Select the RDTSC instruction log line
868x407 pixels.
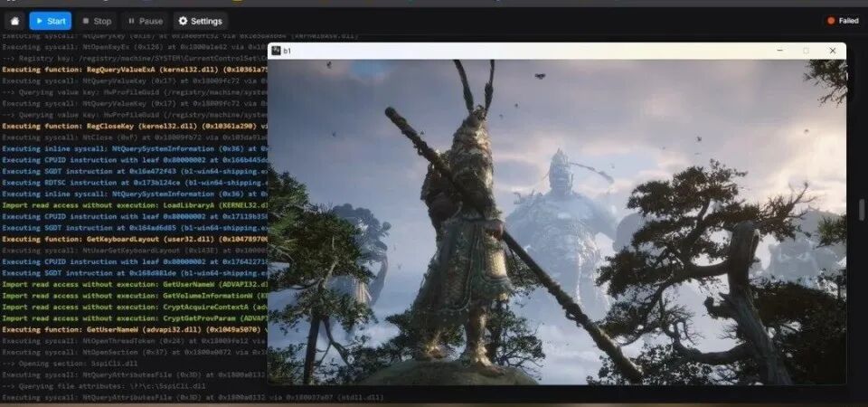tap(135, 183)
